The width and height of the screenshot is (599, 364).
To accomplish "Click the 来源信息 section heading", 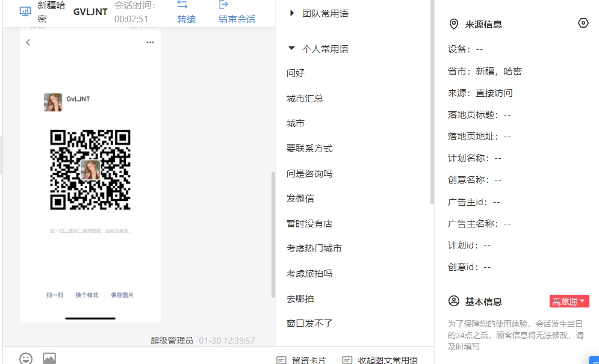I will (483, 25).
